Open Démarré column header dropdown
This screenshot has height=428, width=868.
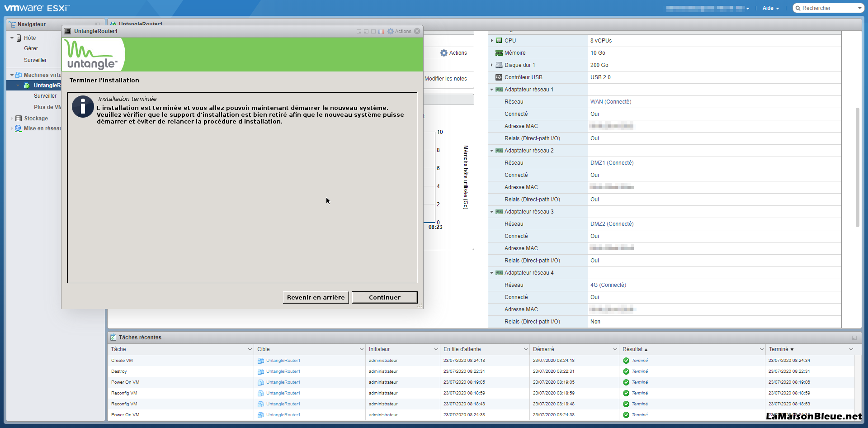[x=615, y=349]
